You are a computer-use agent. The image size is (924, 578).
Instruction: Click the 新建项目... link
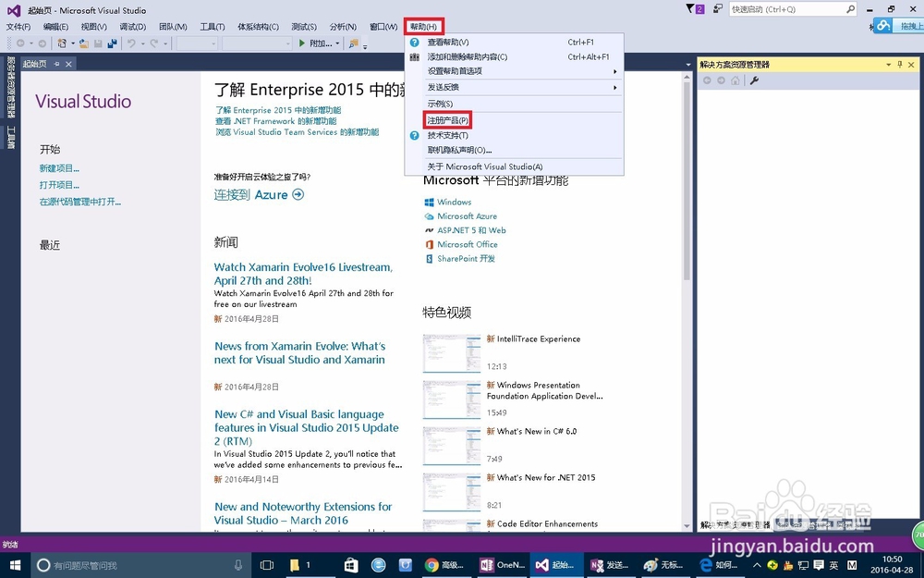click(59, 168)
